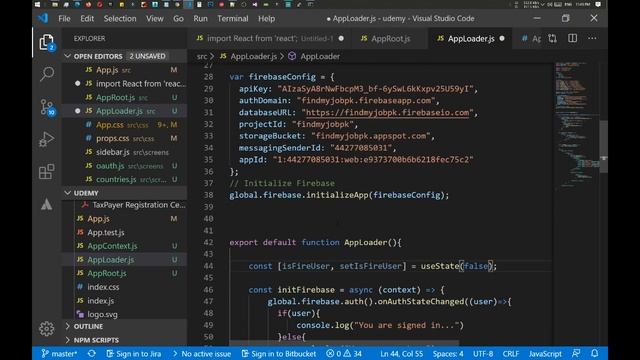
Task: Click the 2 UNSAVED badge
Action: (147, 56)
